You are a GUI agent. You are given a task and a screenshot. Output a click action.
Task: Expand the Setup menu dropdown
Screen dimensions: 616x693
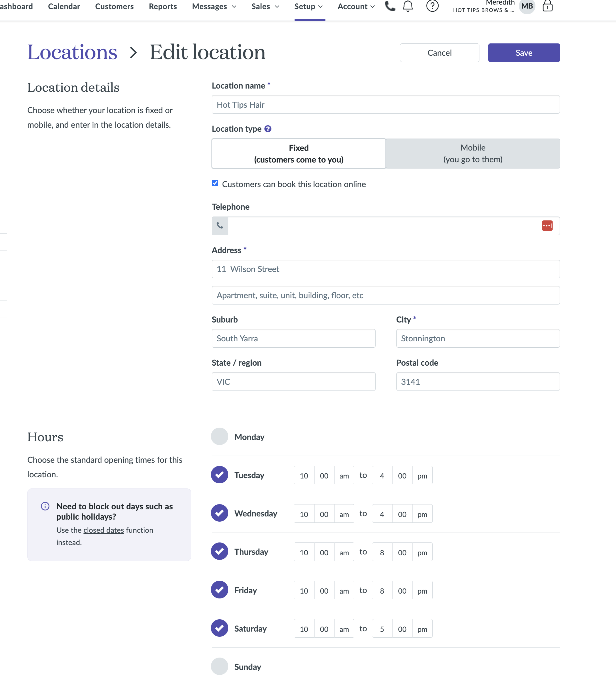[308, 7]
